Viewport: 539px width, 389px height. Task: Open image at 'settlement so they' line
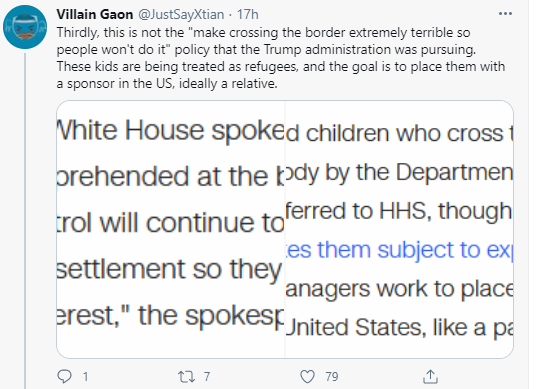point(169,270)
